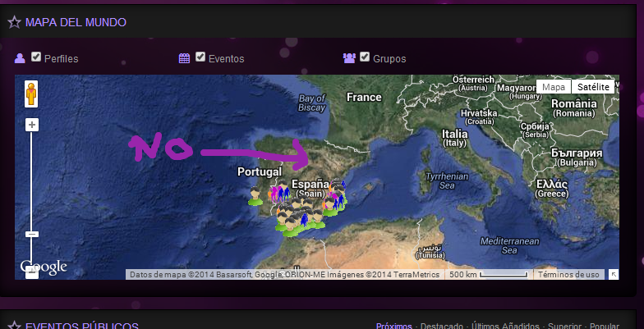
Task: Open Términos de uso link
Action: (x=568, y=275)
